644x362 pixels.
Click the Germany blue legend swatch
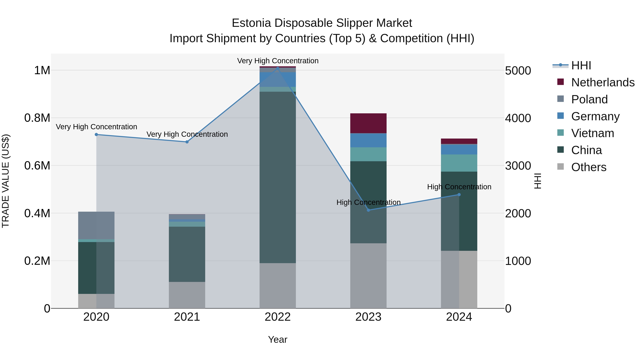tap(560, 116)
